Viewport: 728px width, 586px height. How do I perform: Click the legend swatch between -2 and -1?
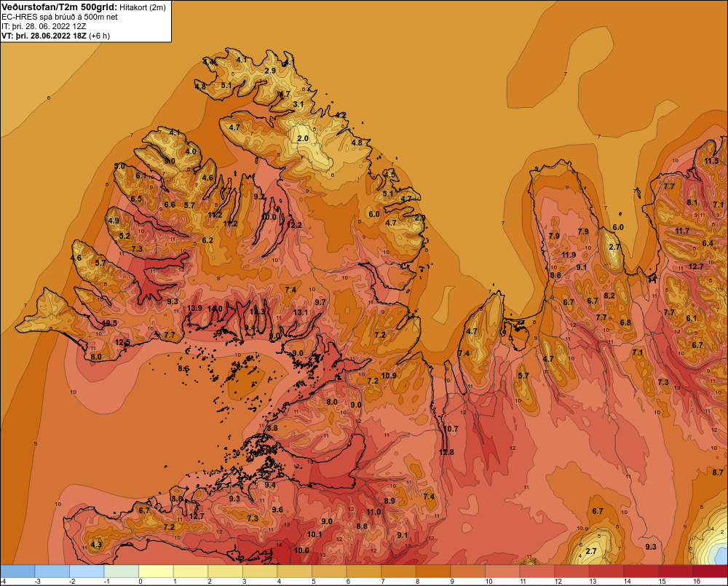pyautogui.click(x=87, y=571)
